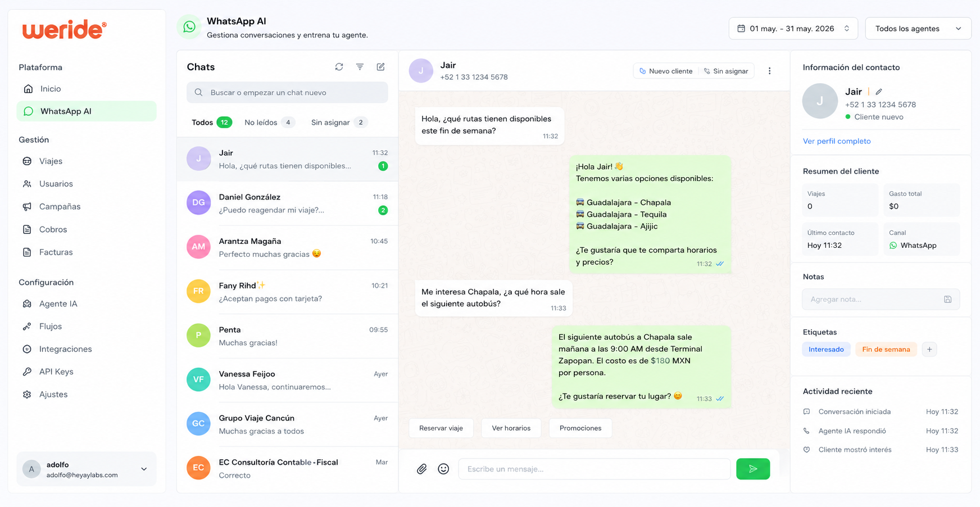Open Grupo Viaje Cancún chat
This screenshot has width=980, height=507.
pyautogui.click(x=287, y=424)
